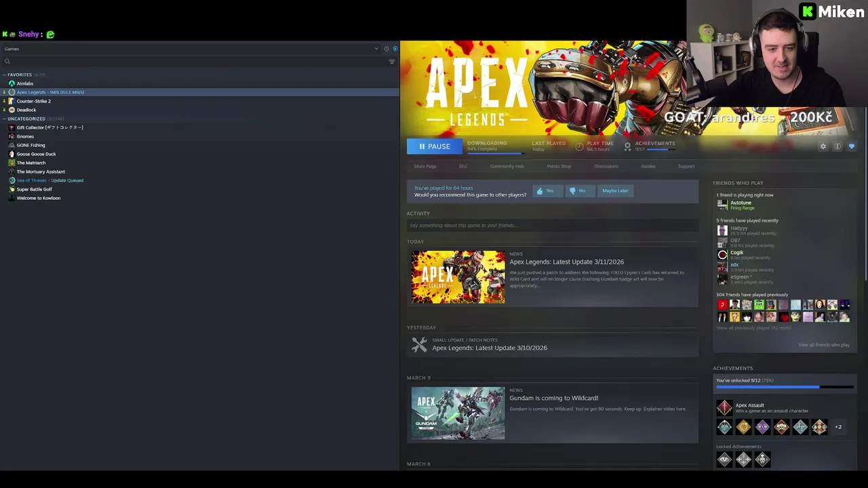
Task: Open friend eSgreen's profile
Action: tap(740, 277)
